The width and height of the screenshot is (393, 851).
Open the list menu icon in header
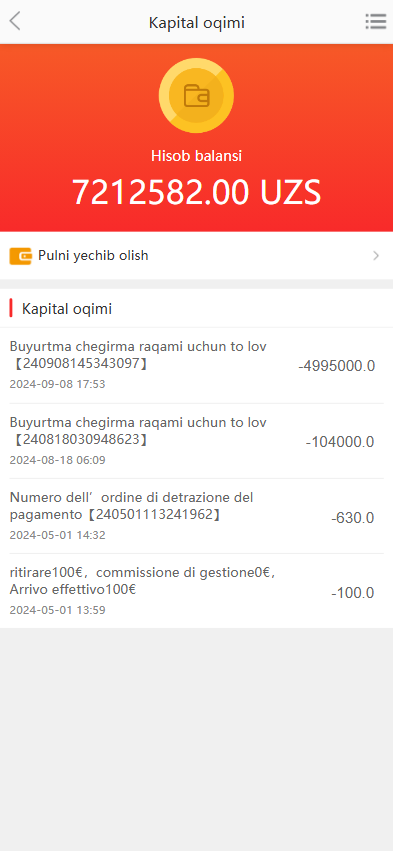[x=375, y=22]
